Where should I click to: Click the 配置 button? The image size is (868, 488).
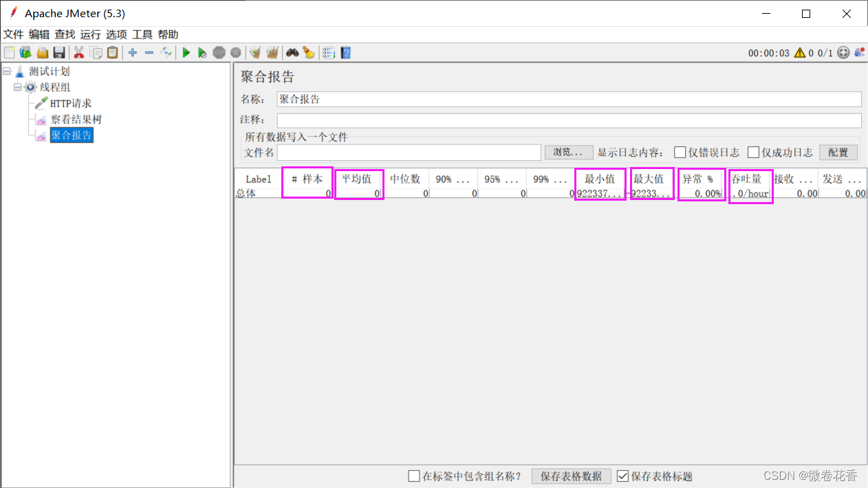838,152
